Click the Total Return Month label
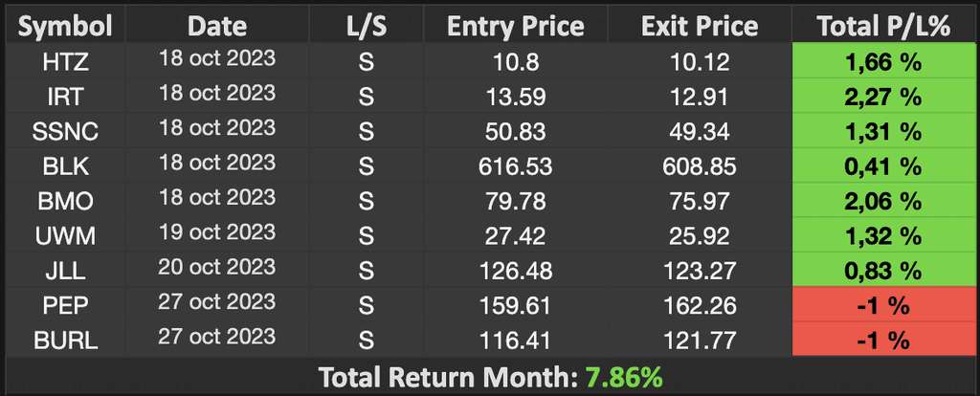 coord(450,377)
